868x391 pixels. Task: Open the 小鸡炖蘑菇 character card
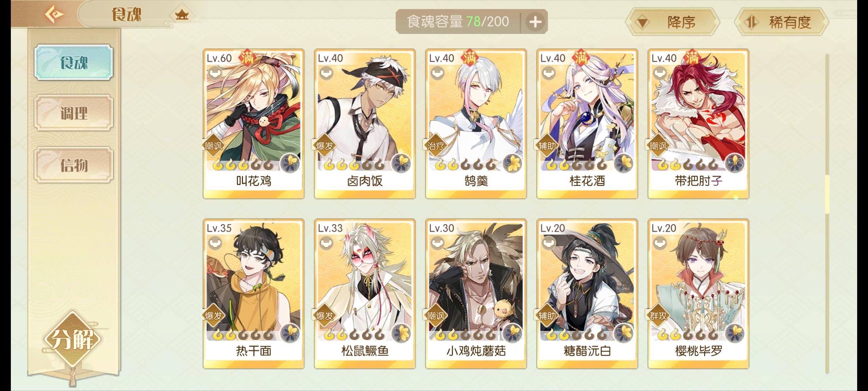pyautogui.click(x=476, y=294)
